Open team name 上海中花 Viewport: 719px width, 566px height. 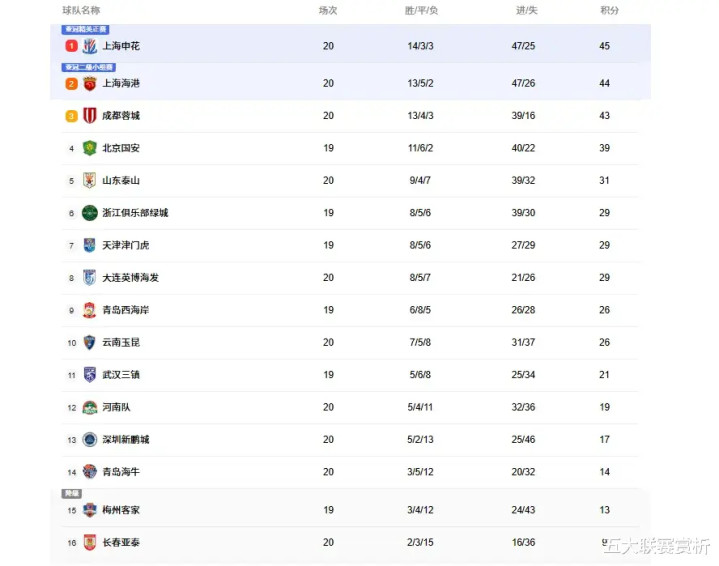[121, 46]
